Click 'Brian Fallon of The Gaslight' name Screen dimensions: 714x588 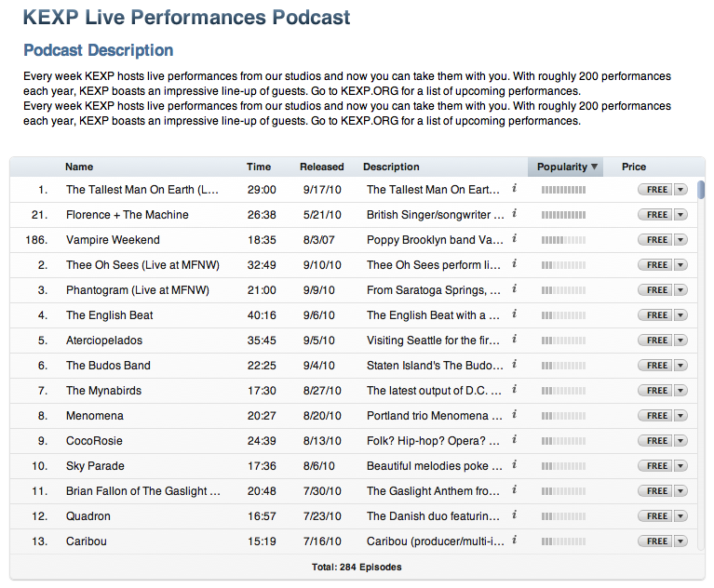point(143,491)
